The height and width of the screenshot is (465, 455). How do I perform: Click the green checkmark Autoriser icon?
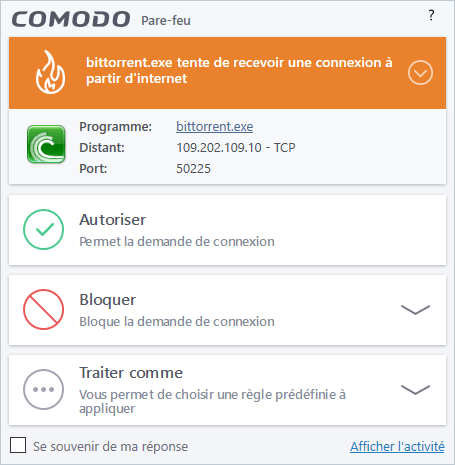pyautogui.click(x=43, y=229)
